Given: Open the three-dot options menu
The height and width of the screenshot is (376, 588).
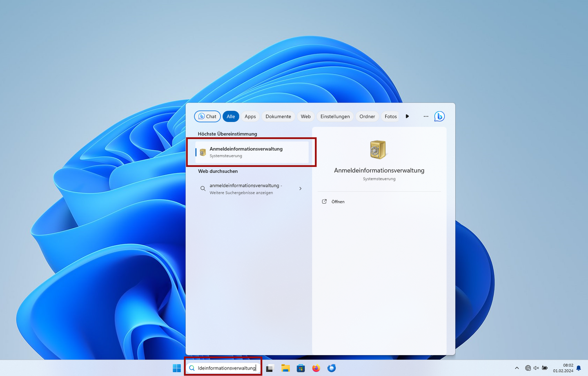Looking at the screenshot, I should point(426,116).
